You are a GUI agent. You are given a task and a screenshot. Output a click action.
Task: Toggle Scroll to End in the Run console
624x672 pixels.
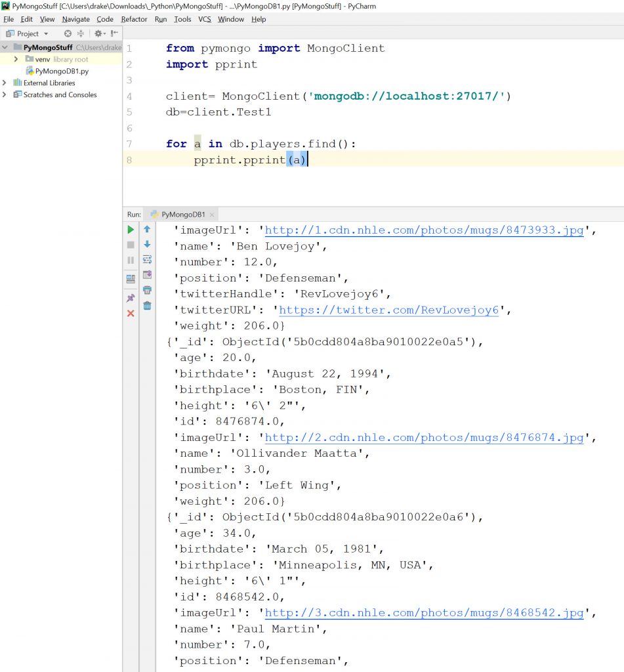pyautogui.click(x=147, y=275)
